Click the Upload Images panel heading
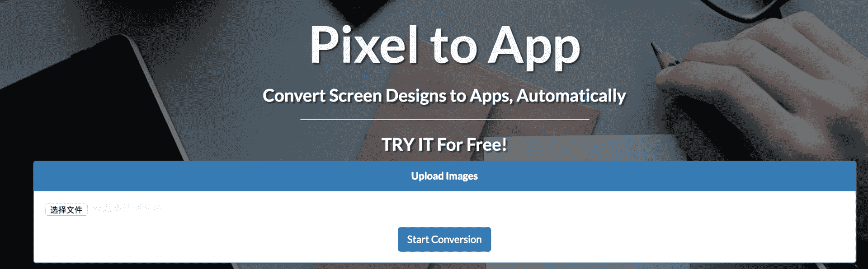The image size is (868, 269). [444, 176]
